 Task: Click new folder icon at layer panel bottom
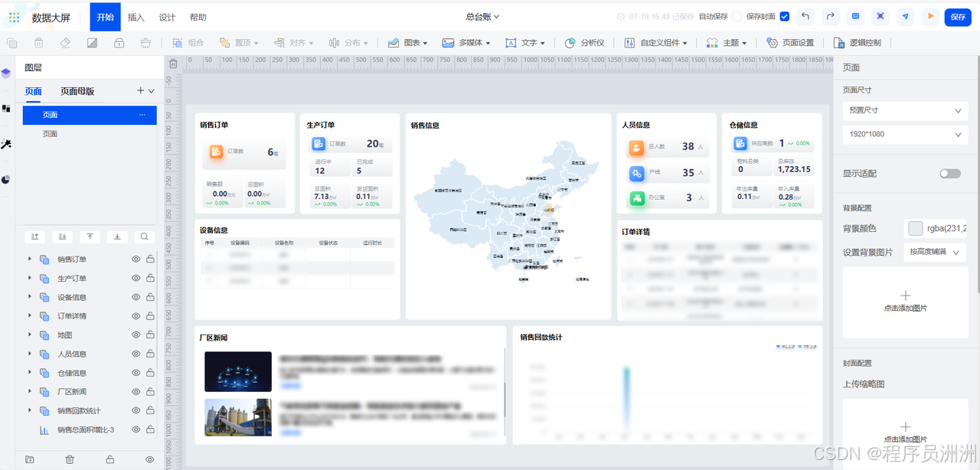pyautogui.click(x=30, y=459)
